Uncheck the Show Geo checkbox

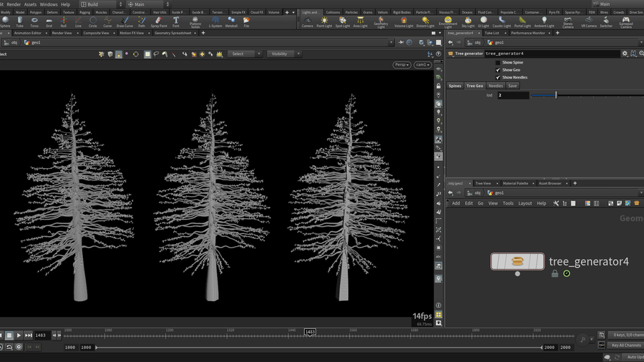[498, 70]
